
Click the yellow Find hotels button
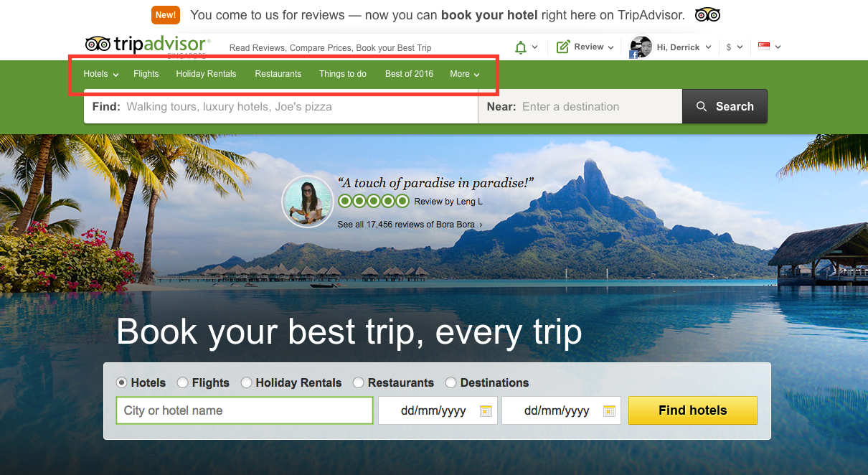(693, 410)
